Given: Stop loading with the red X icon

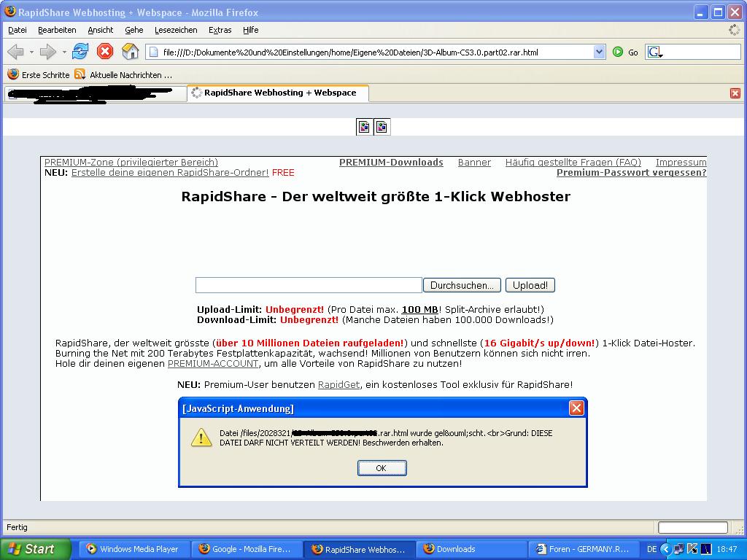Looking at the screenshot, I should click(105, 52).
